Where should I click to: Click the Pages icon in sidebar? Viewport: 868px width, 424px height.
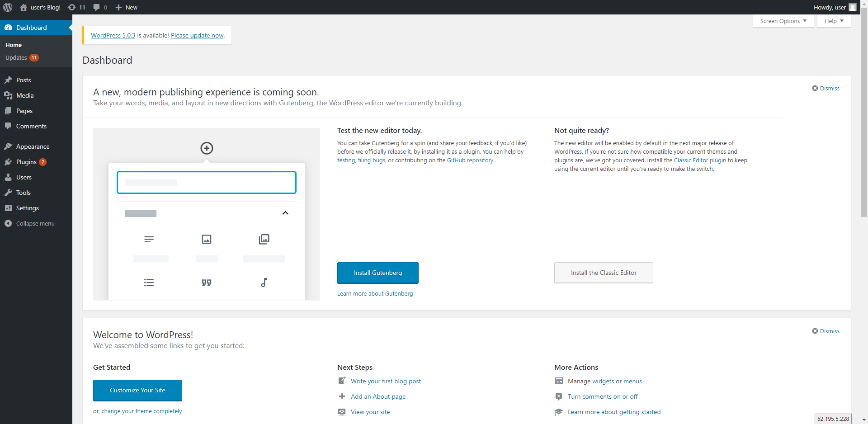[x=8, y=111]
